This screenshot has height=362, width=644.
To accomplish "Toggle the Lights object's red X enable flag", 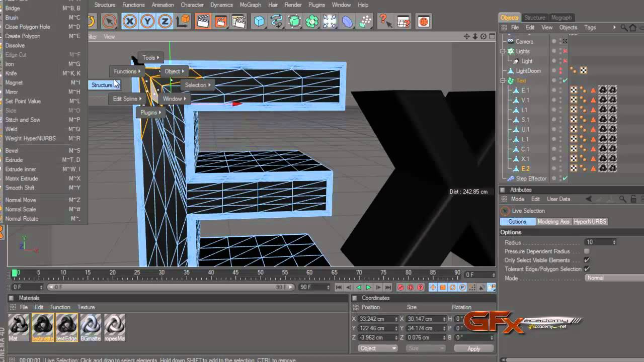I will [x=565, y=51].
